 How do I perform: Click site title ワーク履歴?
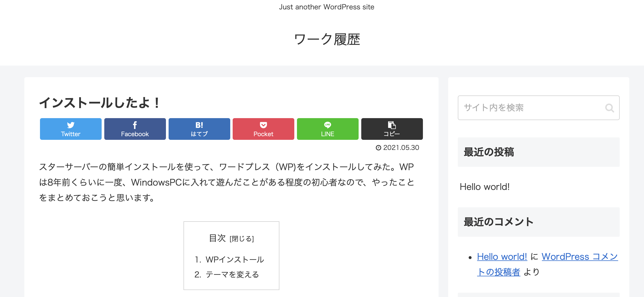click(327, 40)
